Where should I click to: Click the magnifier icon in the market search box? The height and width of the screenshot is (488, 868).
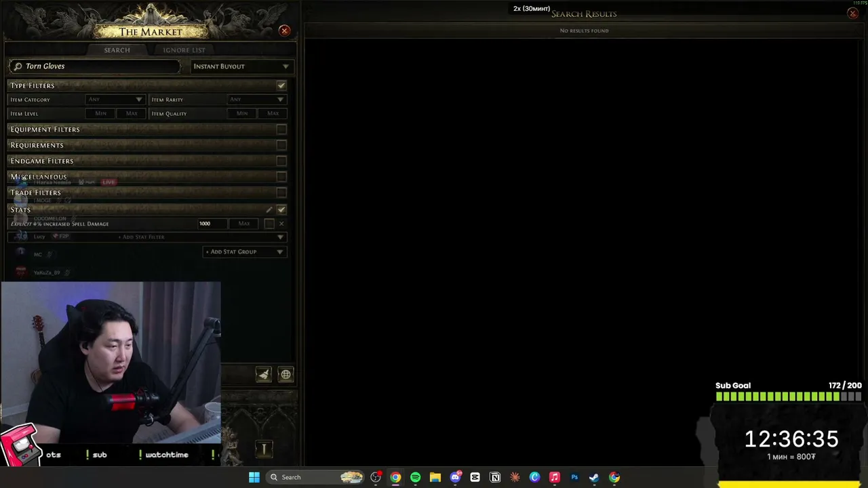[x=18, y=66]
